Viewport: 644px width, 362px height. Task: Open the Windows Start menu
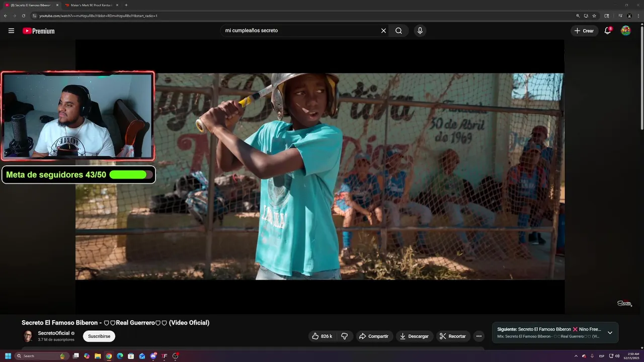click(8, 356)
